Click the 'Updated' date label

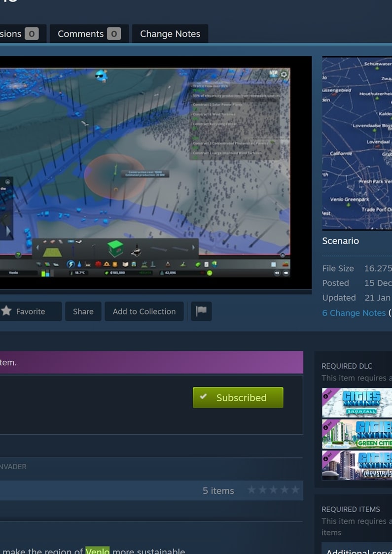[x=339, y=298]
